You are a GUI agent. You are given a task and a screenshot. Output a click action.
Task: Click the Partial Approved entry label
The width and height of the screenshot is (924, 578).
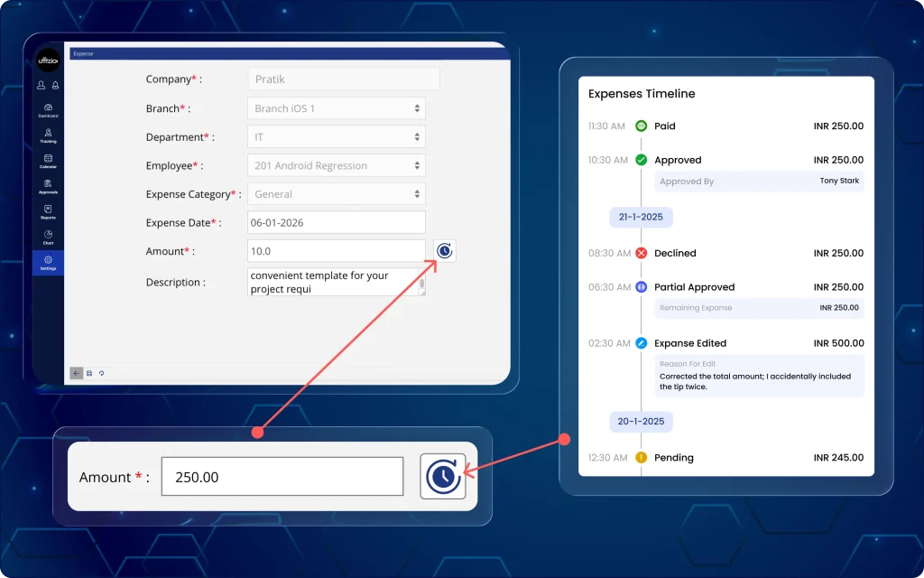point(694,287)
